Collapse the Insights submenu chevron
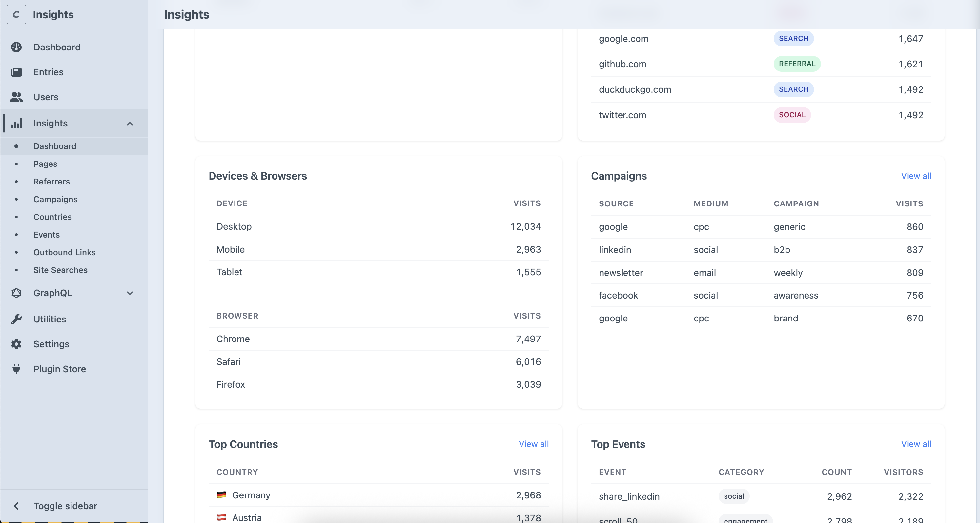980x523 pixels. pos(130,124)
